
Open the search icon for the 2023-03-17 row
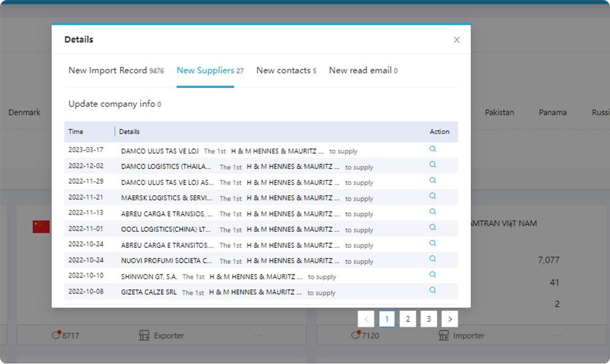(x=432, y=149)
